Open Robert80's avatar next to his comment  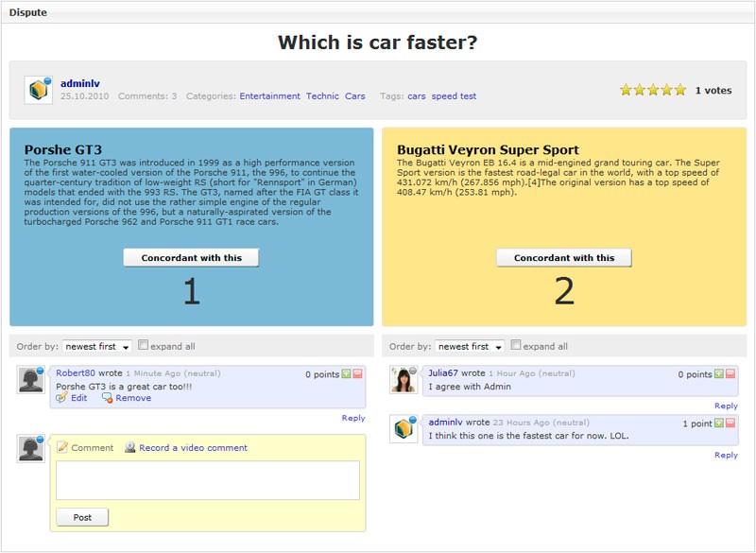coord(31,380)
